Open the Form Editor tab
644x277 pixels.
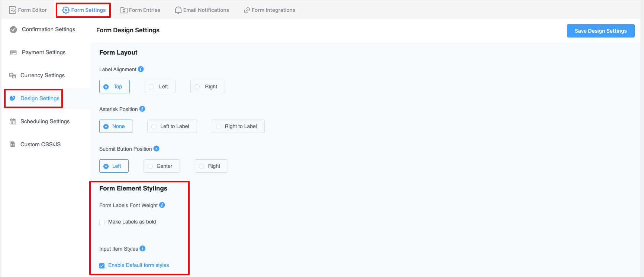tap(28, 10)
